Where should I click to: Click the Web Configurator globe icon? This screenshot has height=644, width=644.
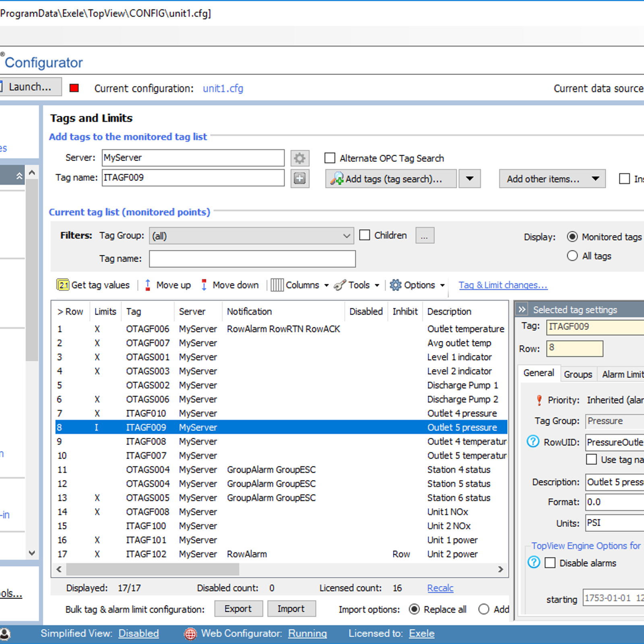(190, 633)
